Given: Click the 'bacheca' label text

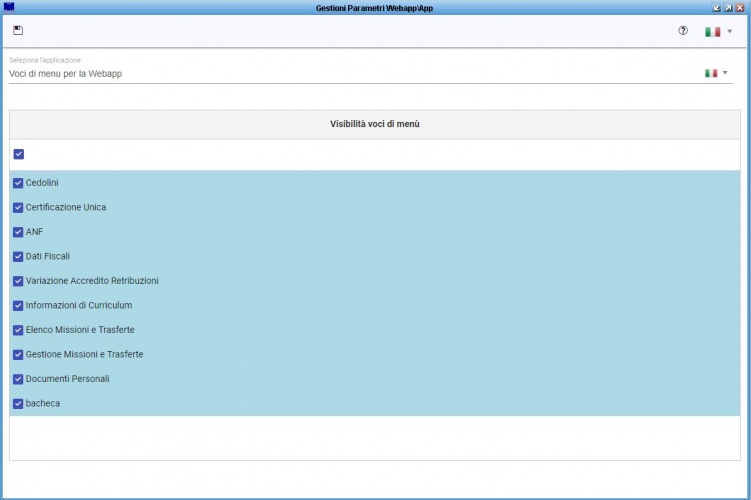Looking at the screenshot, I should click(x=43, y=403).
